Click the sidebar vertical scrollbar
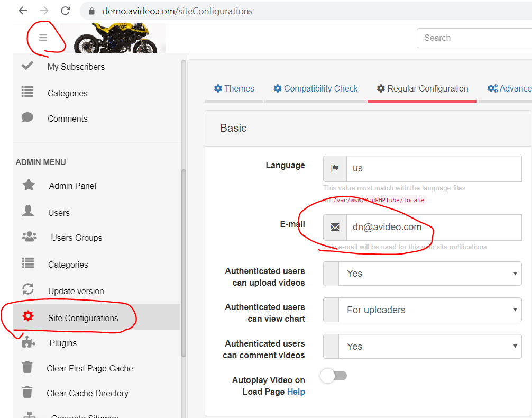The height and width of the screenshot is (418, 532). pyautogui.click(x=184, y=263)
